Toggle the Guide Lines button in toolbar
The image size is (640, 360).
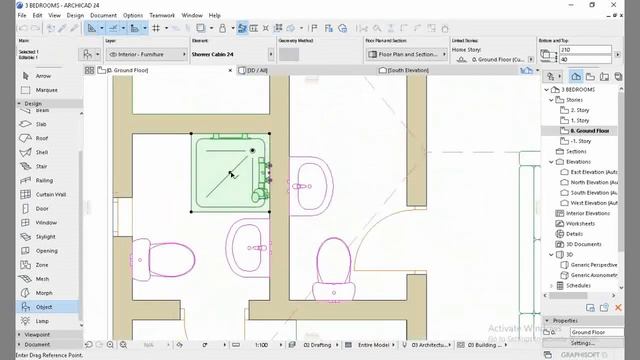click(92, 28)
